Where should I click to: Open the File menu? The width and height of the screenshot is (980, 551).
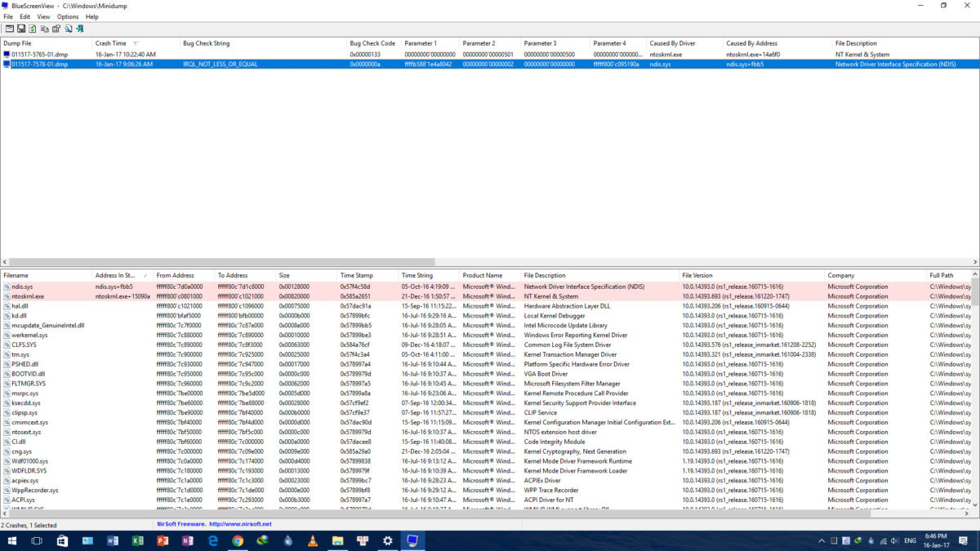click(x=8, y=16)
